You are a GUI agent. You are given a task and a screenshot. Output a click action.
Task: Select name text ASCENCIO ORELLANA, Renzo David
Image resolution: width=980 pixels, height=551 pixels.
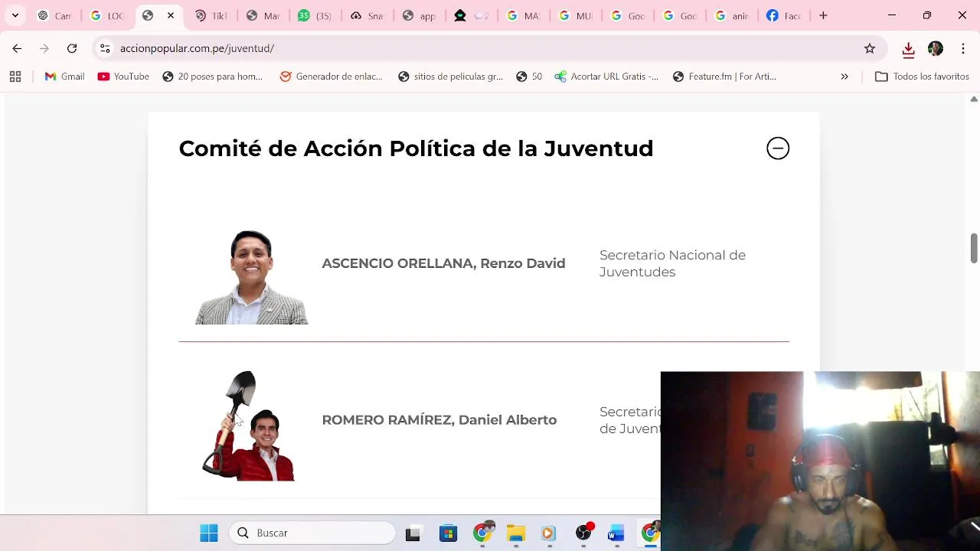[x=443, y=263]
